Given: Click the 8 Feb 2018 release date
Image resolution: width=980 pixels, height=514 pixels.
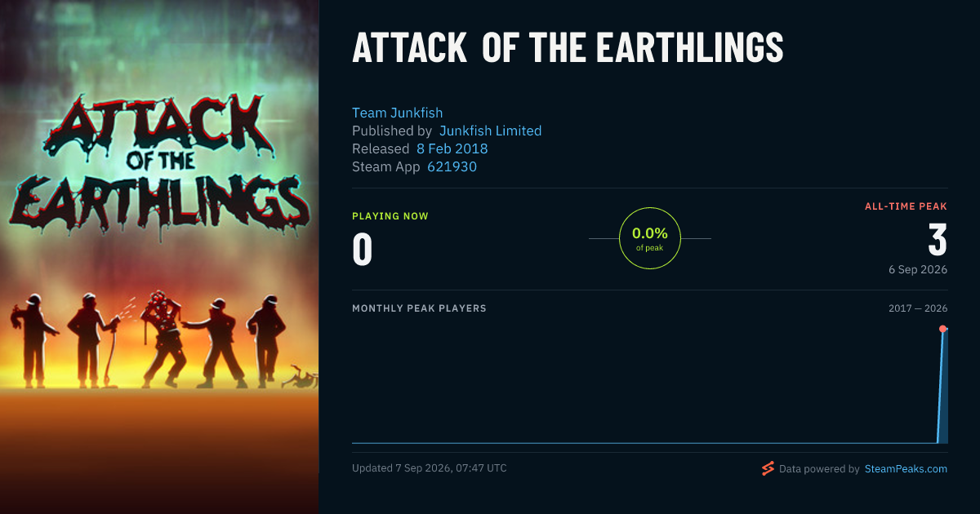Looking at the screenshot, I should (452, 148).
